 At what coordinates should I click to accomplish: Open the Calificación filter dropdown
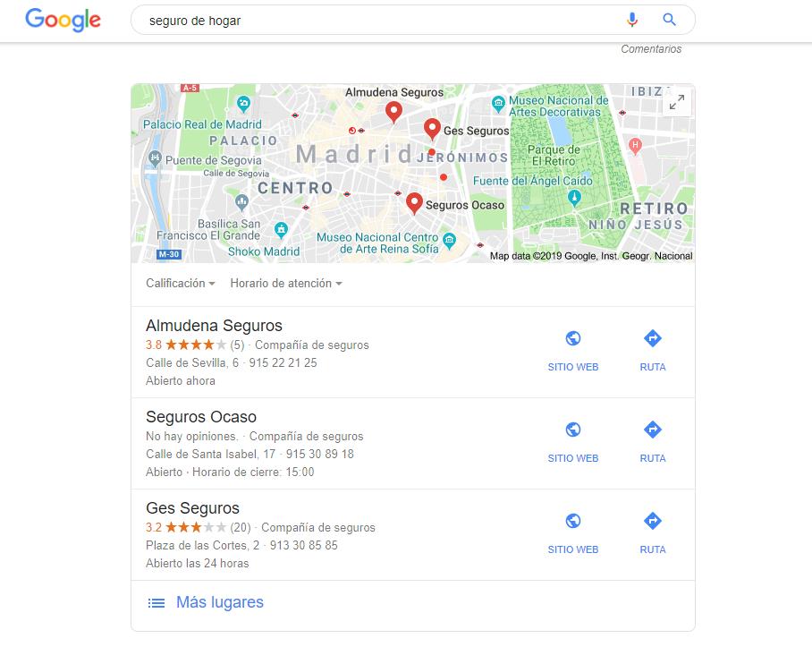point(181,284)
